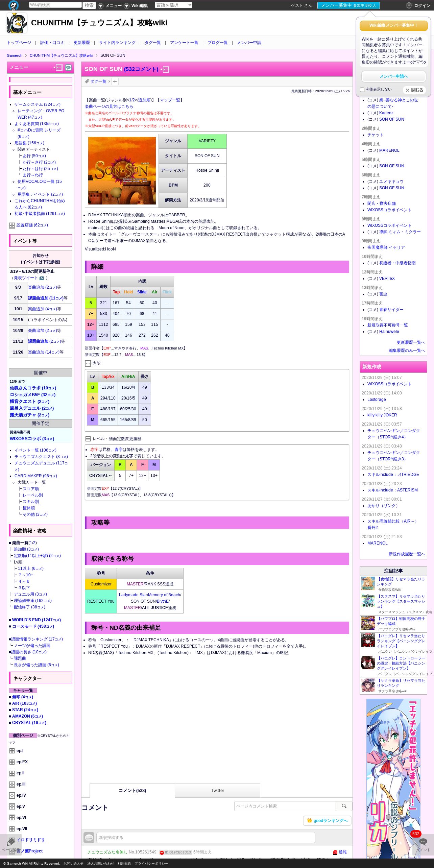Expand the ep.V character list
This screenshot has width=434, height=868.
[12, 806]
